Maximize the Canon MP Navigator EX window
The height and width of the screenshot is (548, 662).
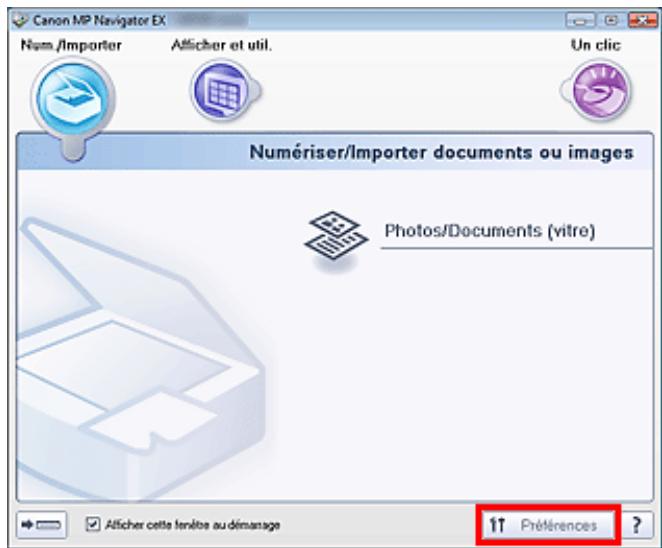[611, 20]
